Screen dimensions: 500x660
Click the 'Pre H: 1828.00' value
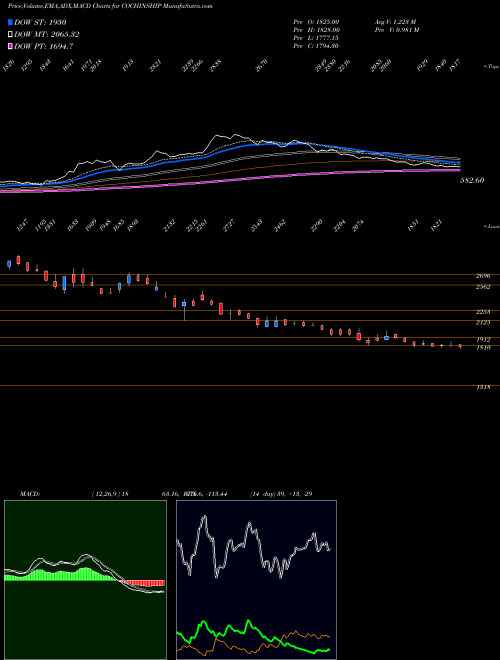click(316, 30)
